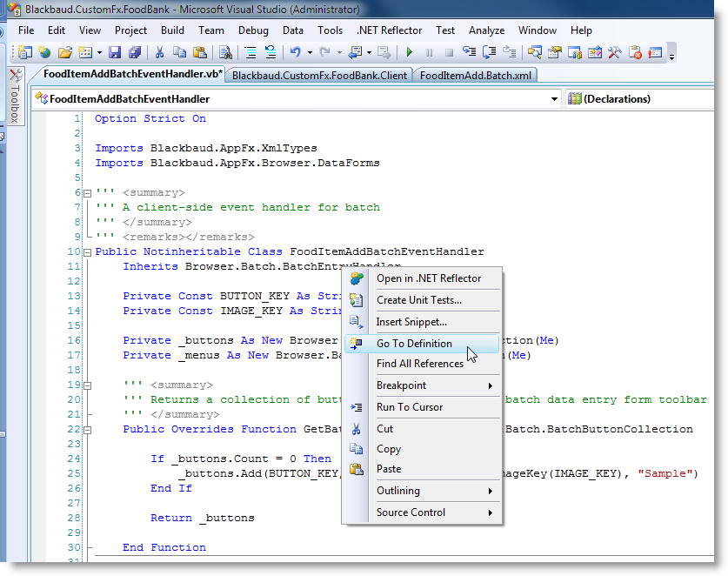This screenshot has width=728, height=576.
Task: Open the Object Browser toolbar icon
Action: pos(595,52)
